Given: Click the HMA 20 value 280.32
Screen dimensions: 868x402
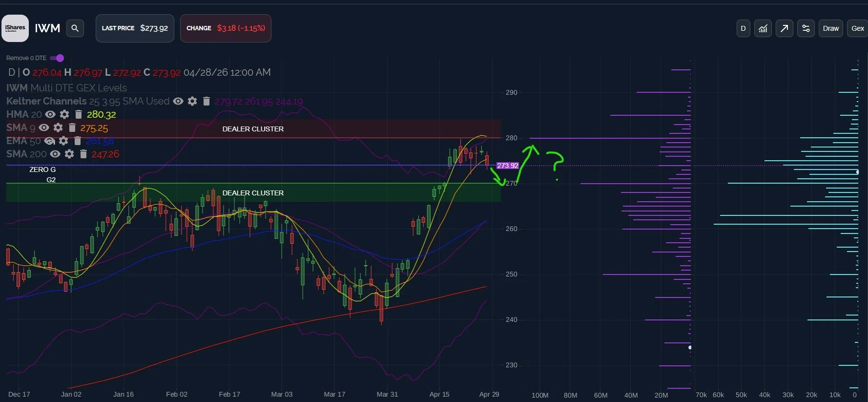Looking at the screenshot, I should [102, 114].
